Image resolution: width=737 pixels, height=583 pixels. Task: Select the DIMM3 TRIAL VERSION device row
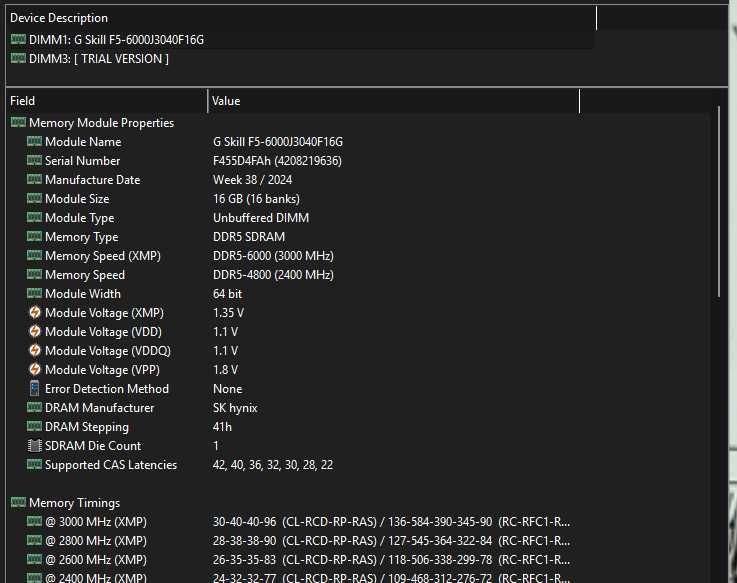point(300,59)
